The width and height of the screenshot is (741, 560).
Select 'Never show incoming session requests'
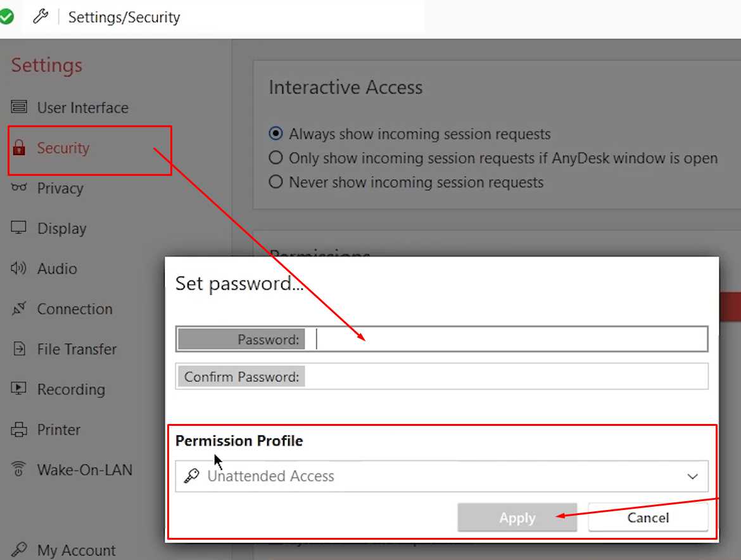pyautogui.click(x=275, y=182)
